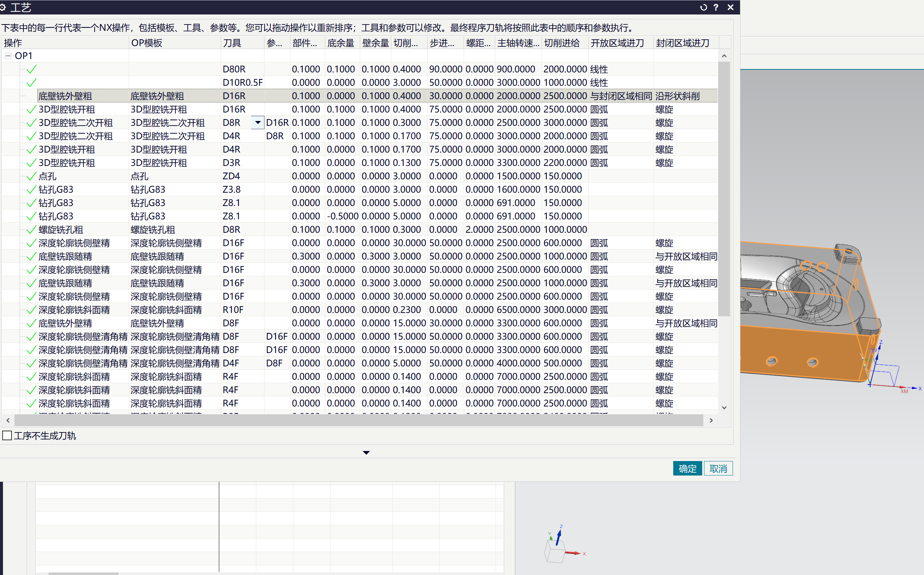Click the -0.5000 底余量 value
Image resolution: width=924 pixels, height=575 pixels.
click(342, 216)
